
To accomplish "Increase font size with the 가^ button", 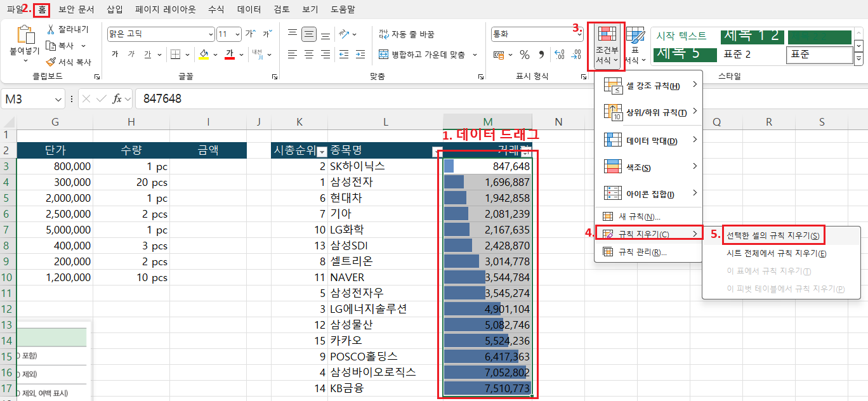I will [x=250, y=34].
